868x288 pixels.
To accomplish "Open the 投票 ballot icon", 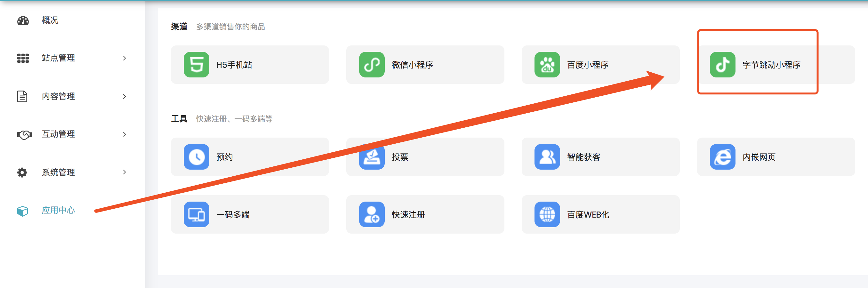I will (x=372, y=157).
